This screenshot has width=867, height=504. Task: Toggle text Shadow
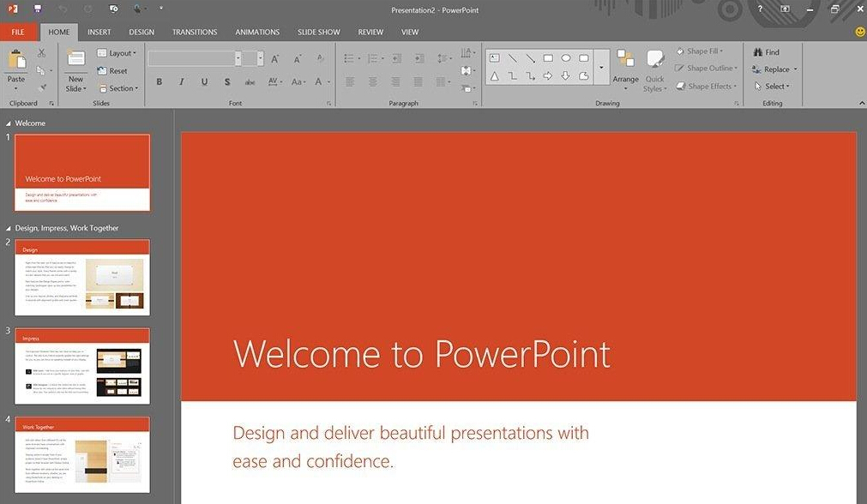click(x=227, y=81)
